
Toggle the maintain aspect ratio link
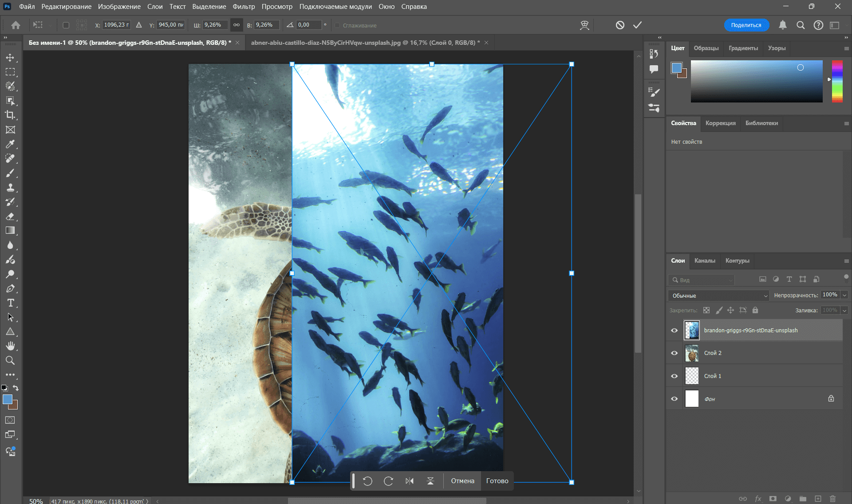[237, 25]
